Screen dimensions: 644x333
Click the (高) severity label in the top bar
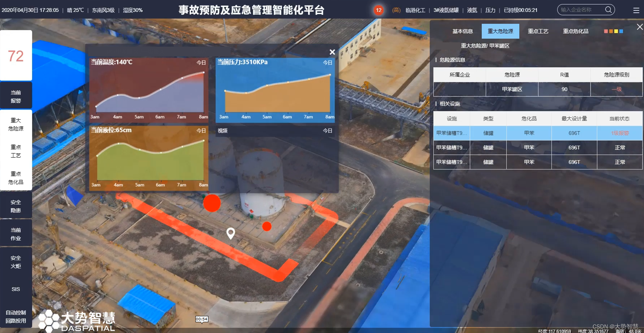396,10
